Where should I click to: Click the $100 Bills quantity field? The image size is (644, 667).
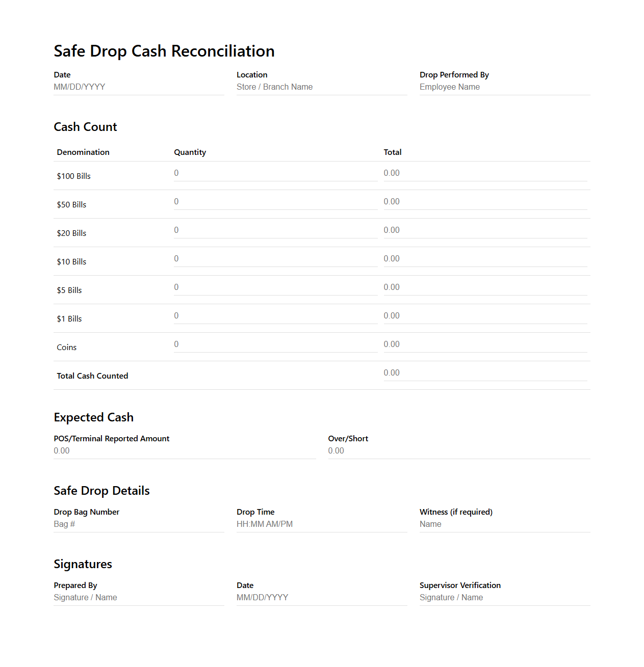coord(275,173)
